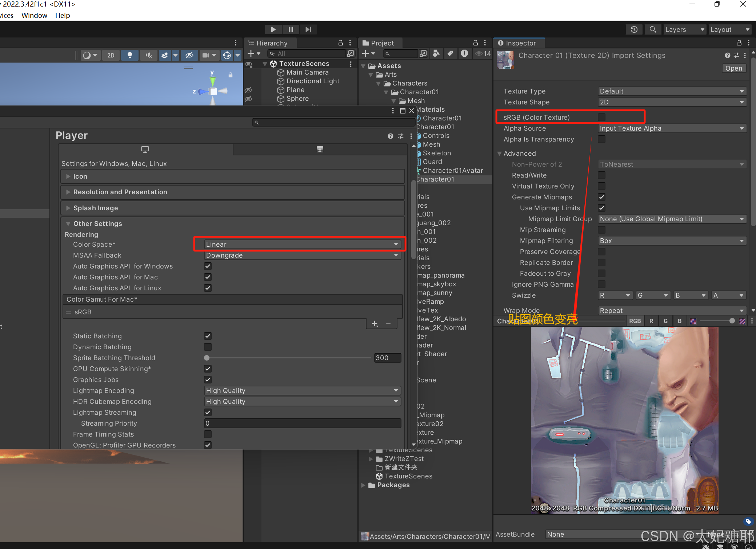Screen dimensions: 756x549
Task: Open the Color Space dropdown
Action: [x=302, y=244]
